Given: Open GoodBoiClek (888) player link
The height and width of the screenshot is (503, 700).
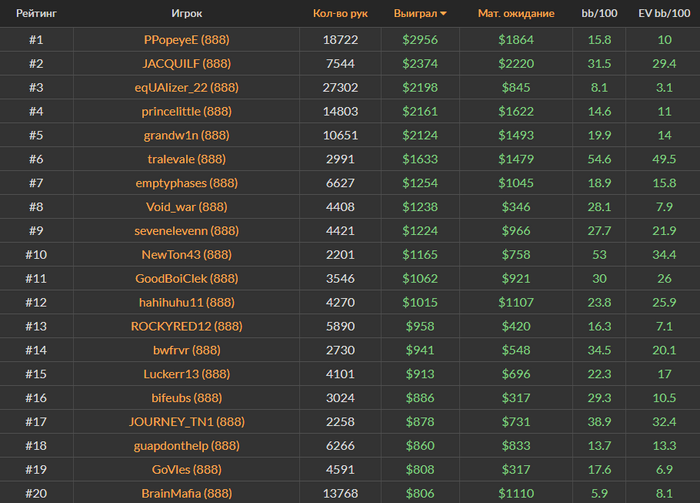Looking at the screenshot, I should tap(186, 279).
